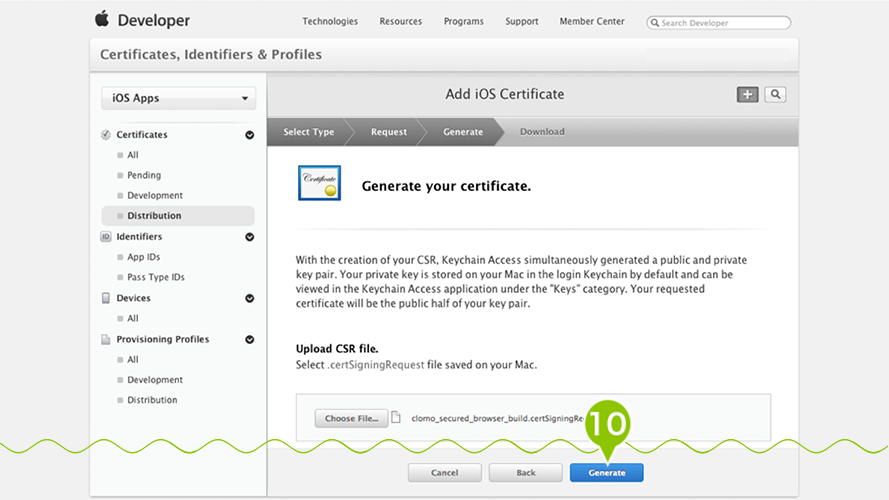The height and width of the screenshot is (500, 889).
Task: Click the Provisioning Profiles document icon
Action: pyautogui.click(x=105, y=340)
